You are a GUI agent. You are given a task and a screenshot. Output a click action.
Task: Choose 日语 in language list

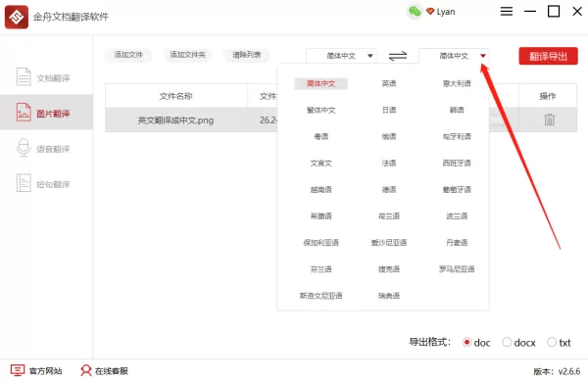tap(389, 110)
